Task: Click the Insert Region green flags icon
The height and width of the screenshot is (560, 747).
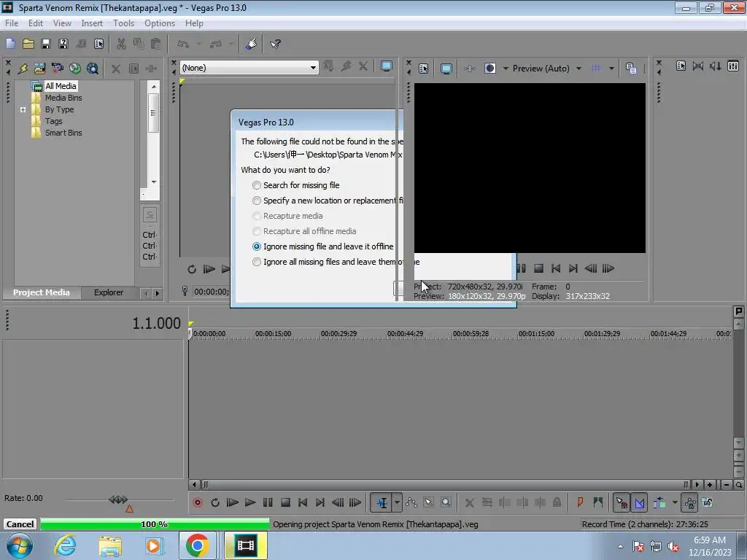Action: 598,502
